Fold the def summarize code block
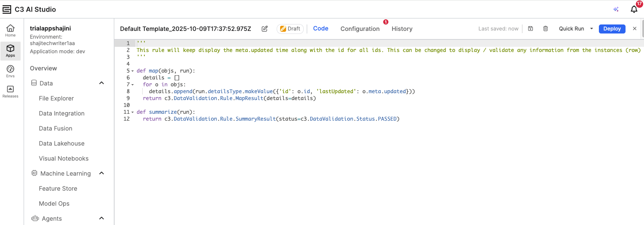The image size is (644, 225). (x=132, y=112)
